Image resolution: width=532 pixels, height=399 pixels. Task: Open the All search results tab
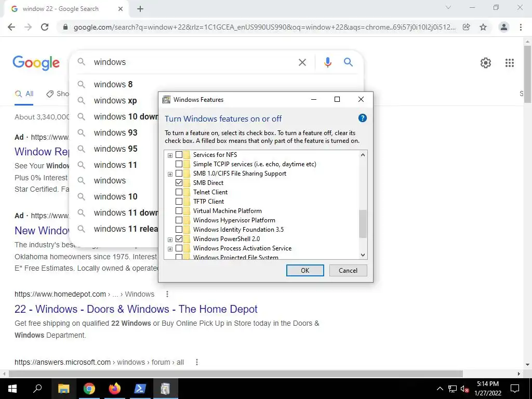coord(24,94)
